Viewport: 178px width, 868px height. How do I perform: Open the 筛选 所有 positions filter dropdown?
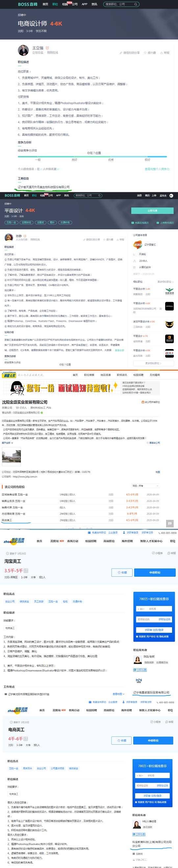click(145, 486)
